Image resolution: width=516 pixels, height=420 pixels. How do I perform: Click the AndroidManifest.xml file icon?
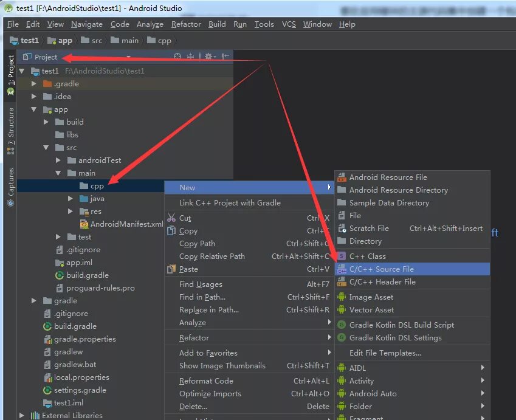84,224
